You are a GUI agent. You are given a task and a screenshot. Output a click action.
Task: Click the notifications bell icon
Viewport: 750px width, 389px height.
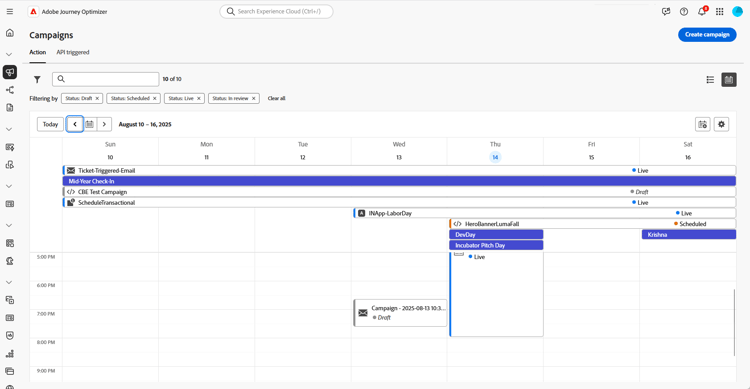coord(702,11)
